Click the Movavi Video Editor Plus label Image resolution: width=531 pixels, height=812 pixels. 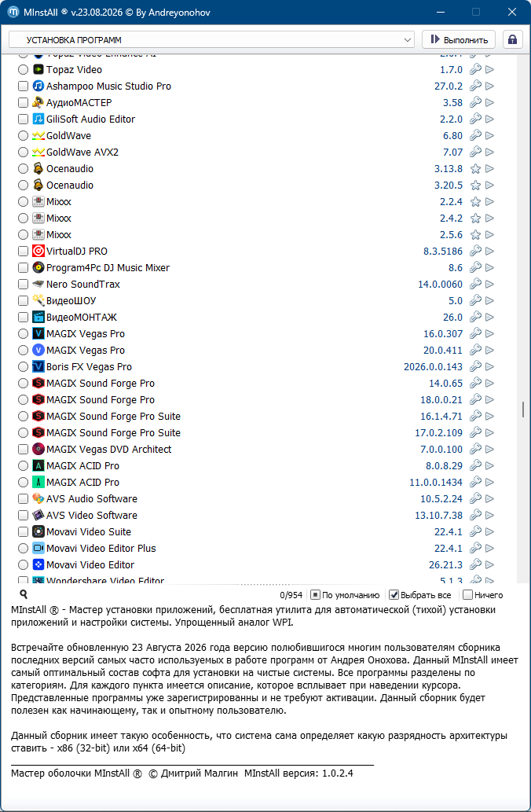(x=101, y=548)
